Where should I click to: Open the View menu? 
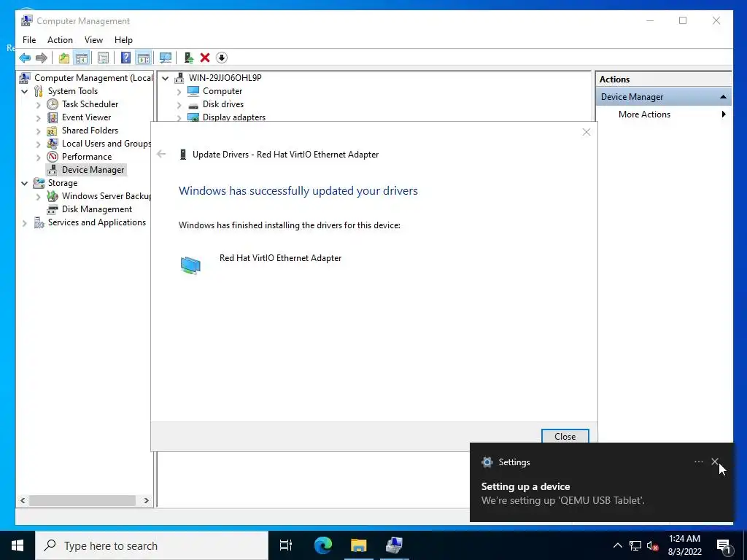(93, 40)
